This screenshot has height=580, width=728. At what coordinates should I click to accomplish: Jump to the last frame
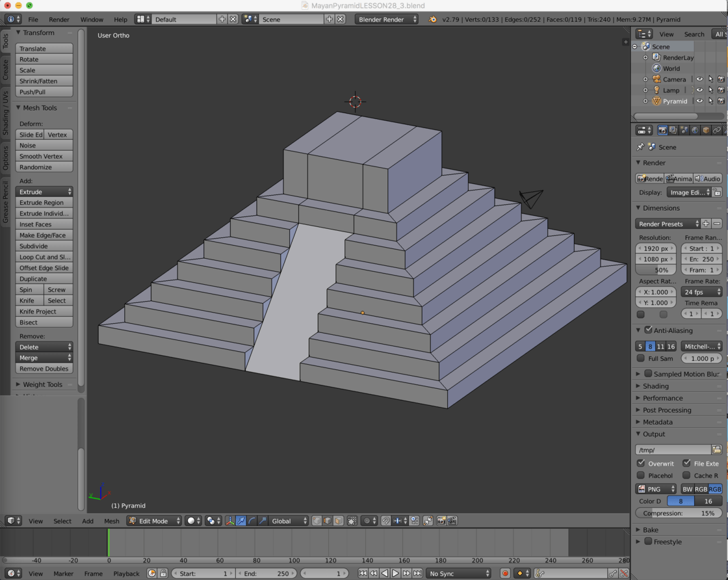point(417,573)
